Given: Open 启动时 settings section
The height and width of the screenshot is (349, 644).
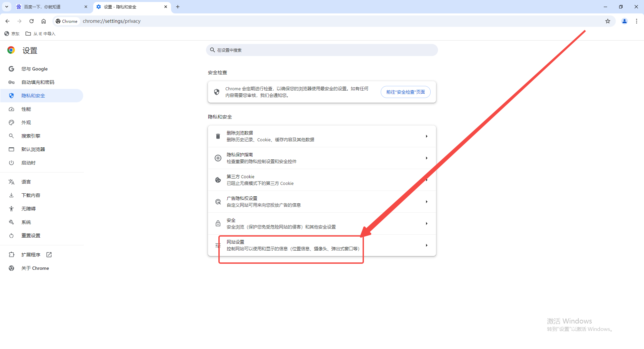Looking at the screenshot, I should click(42, 163).
